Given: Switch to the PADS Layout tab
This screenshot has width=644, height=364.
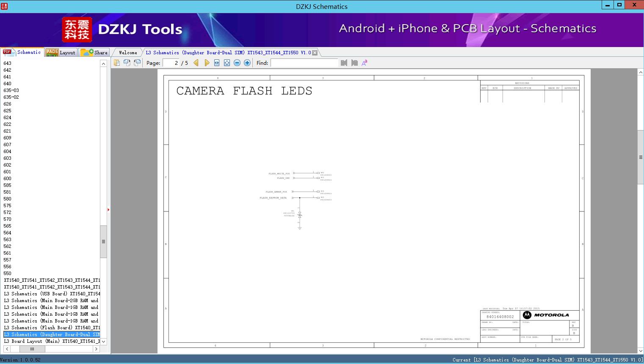Looking at the screenshot, I should [61, 52].
